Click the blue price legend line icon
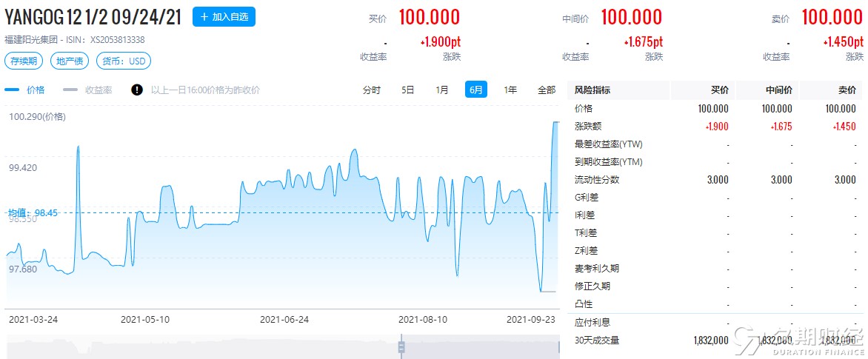The height and width of the screenshot is (359, 868). pos(12,90)
